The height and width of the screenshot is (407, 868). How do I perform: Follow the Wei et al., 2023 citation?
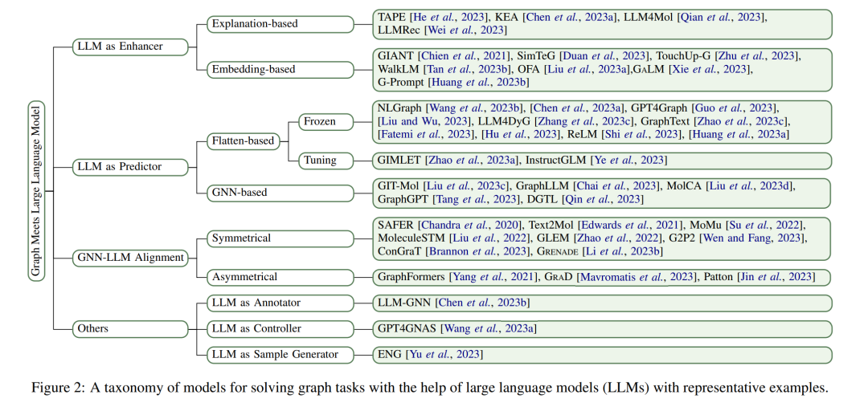click(465, 31)
